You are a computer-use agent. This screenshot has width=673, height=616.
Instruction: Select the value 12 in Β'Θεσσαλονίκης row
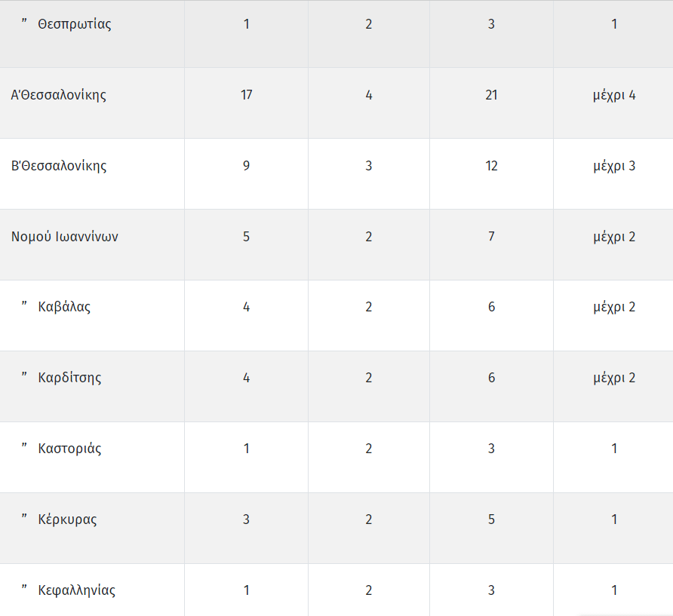tap(491, 166)
